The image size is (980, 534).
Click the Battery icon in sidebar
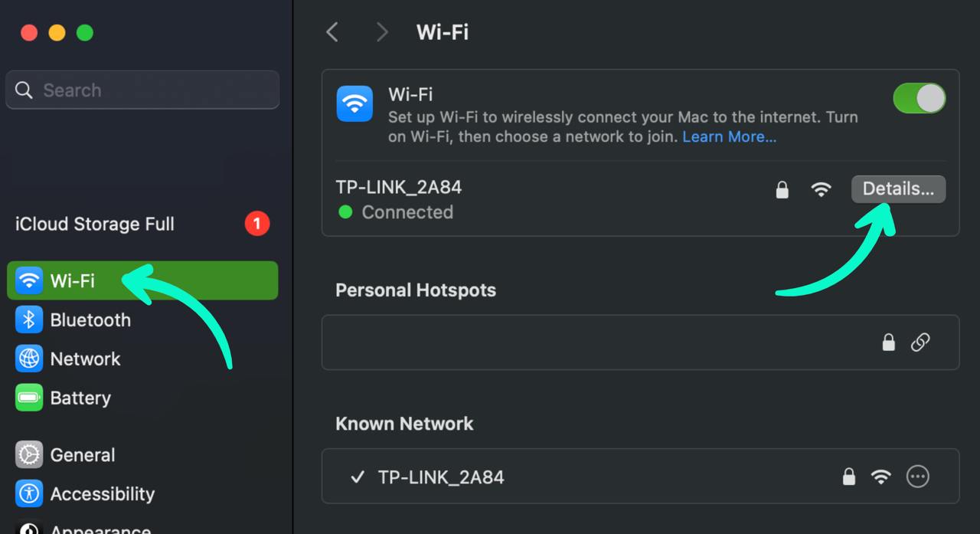pos(29,398)
